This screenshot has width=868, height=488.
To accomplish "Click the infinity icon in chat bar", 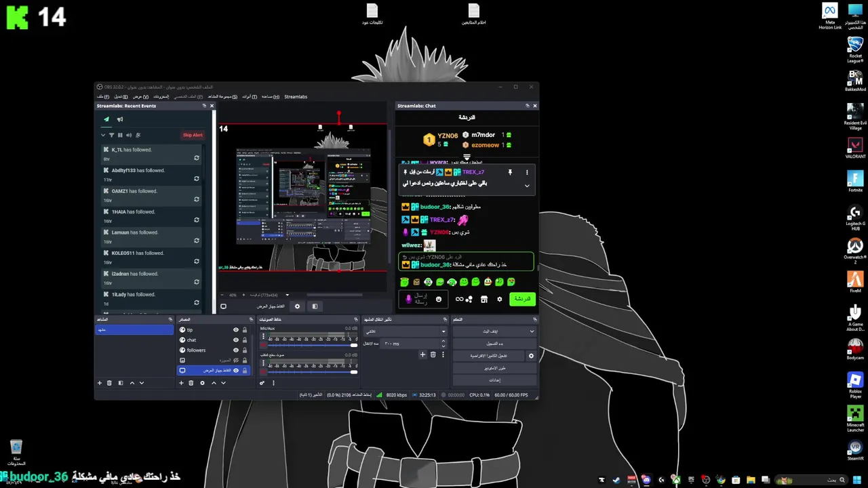I will coord(459,299).
